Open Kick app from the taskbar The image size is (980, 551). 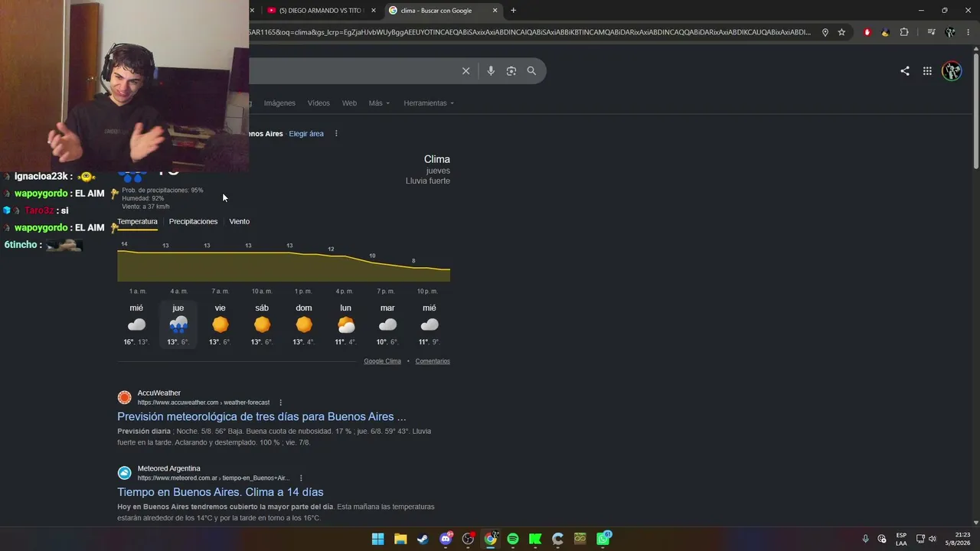(x=535, y=539)
